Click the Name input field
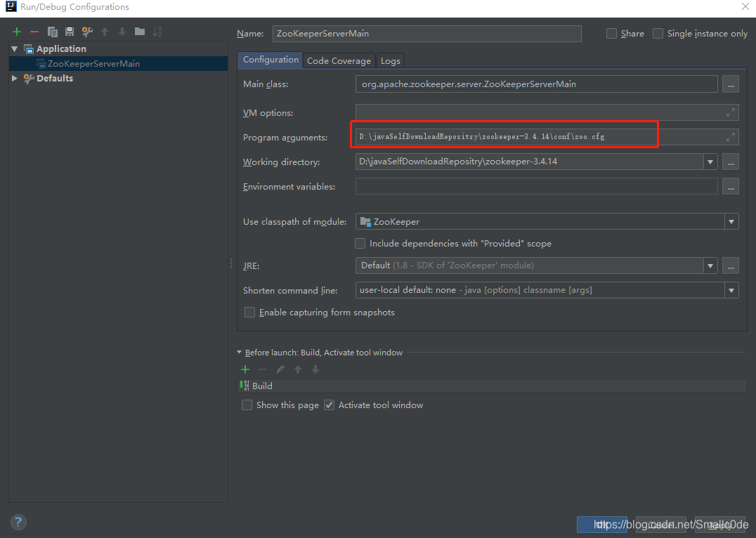756x538 pixels. pos(426,33)
